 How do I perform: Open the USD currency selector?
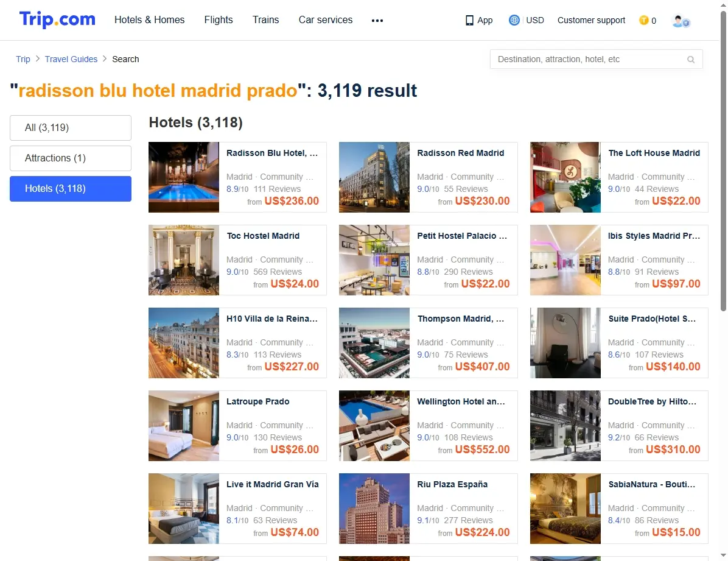click(x=535, y=20)
